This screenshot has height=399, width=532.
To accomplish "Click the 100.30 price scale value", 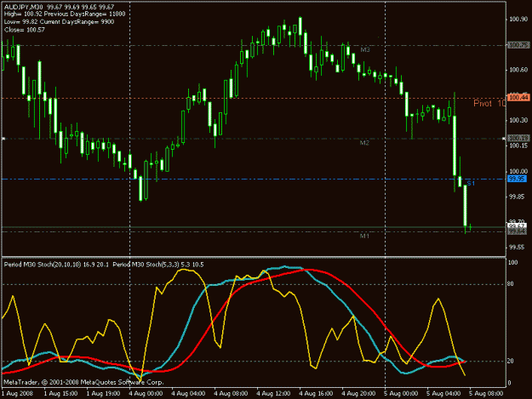I will 518,120.
